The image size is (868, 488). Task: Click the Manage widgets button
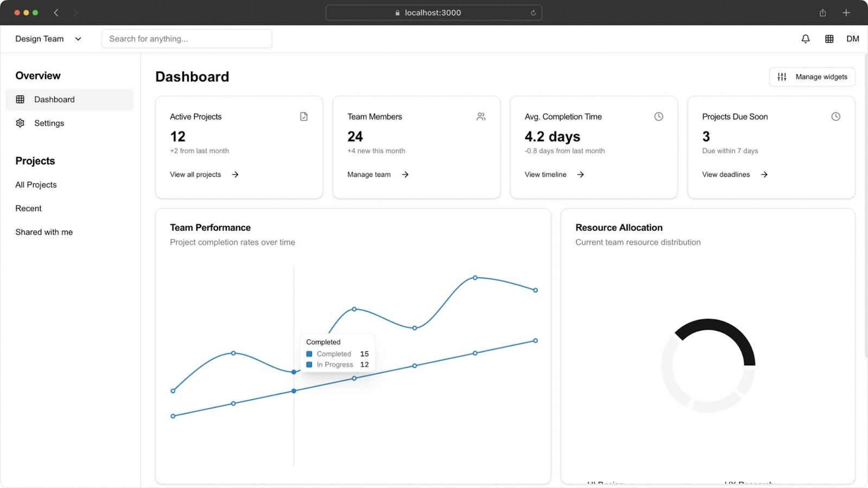[x=812, y=77]
